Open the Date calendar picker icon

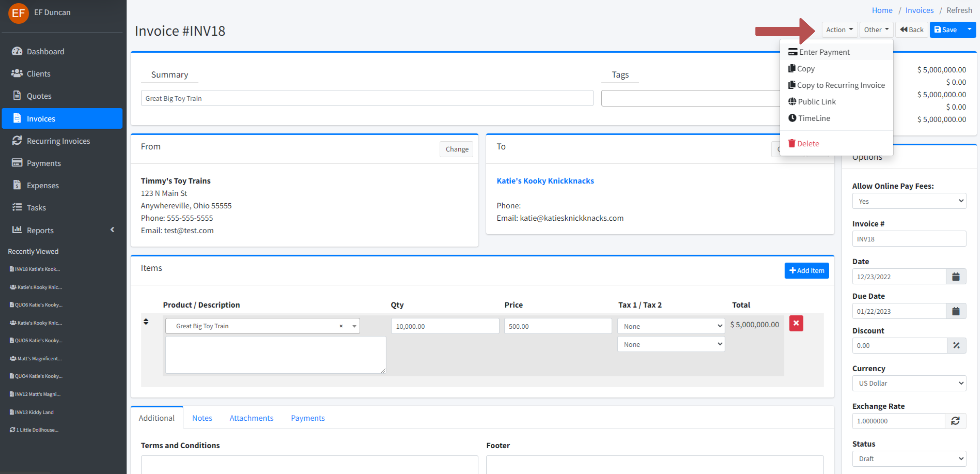click(x=955, y=276)
